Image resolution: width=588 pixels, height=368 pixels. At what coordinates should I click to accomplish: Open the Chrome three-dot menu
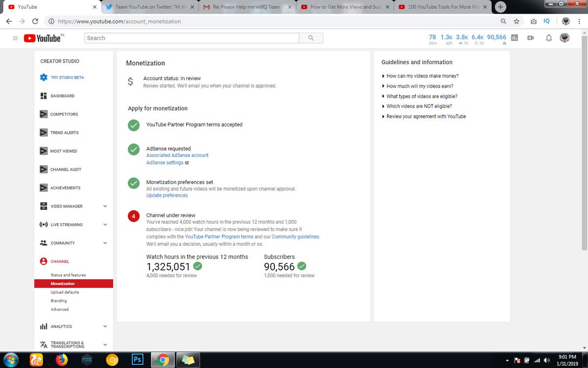tap(580, 22)
